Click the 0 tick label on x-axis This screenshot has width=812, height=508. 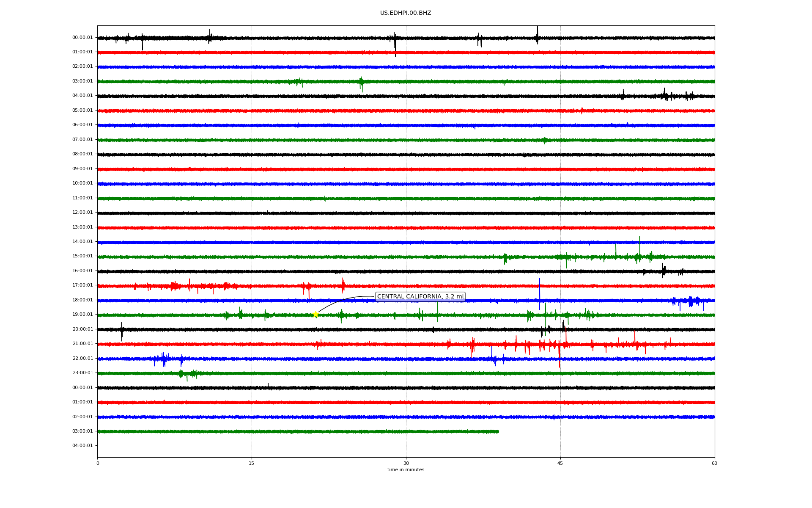(98, 463)
